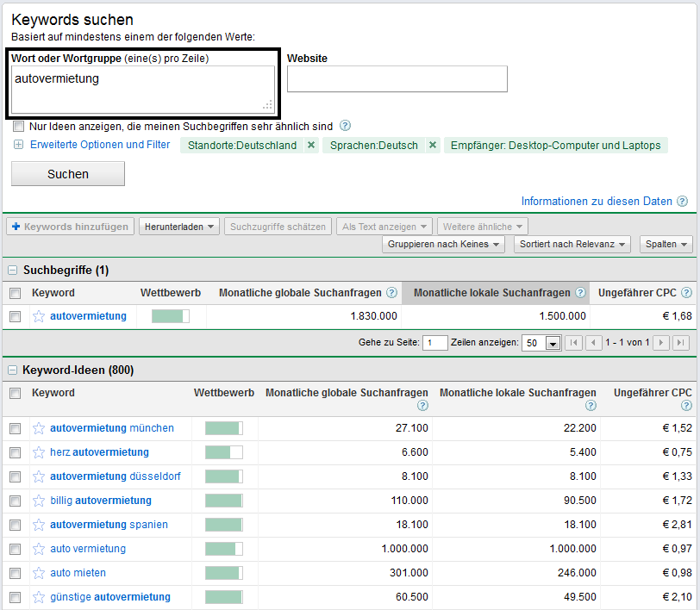The image size is (700, 610).
Task: Open the Spalten dropdown
Action: 666,244
